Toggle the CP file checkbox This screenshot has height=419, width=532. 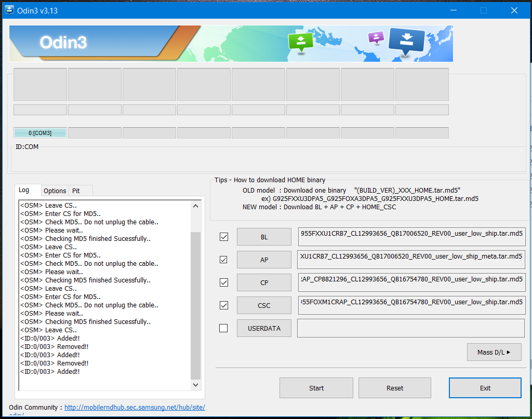pyautogui.click(x=224, y=282)
